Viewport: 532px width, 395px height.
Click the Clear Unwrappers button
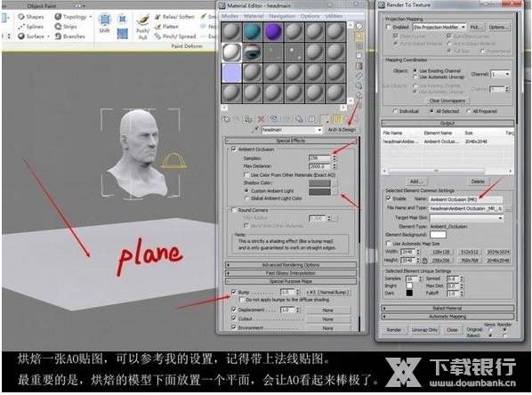(447, 101)
